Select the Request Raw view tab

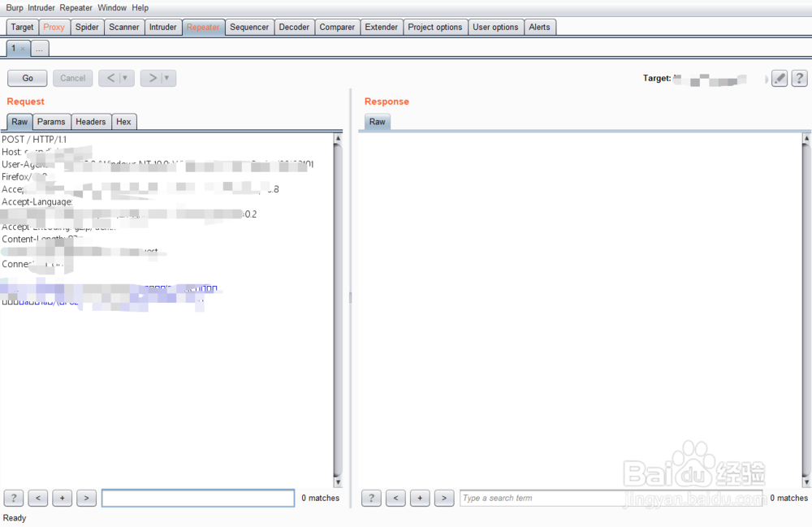pos(19,122)
